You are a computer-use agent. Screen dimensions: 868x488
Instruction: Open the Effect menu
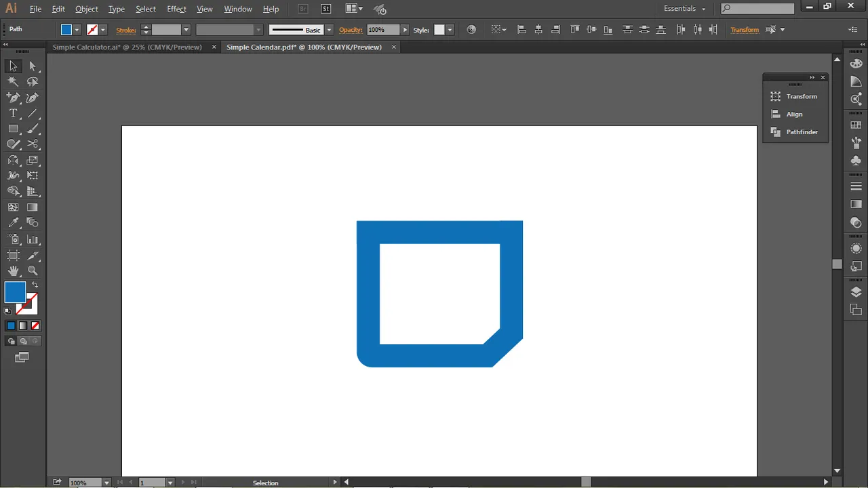click(176, 9)
